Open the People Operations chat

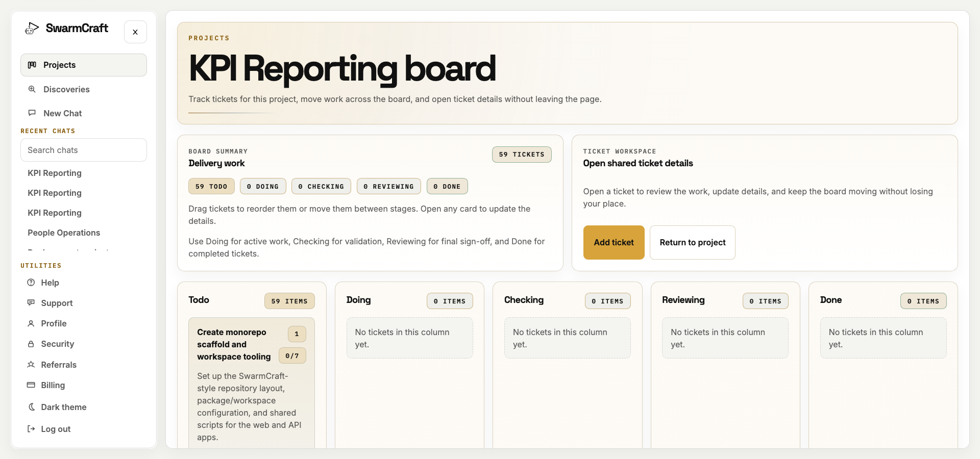(x=84, y=233)
